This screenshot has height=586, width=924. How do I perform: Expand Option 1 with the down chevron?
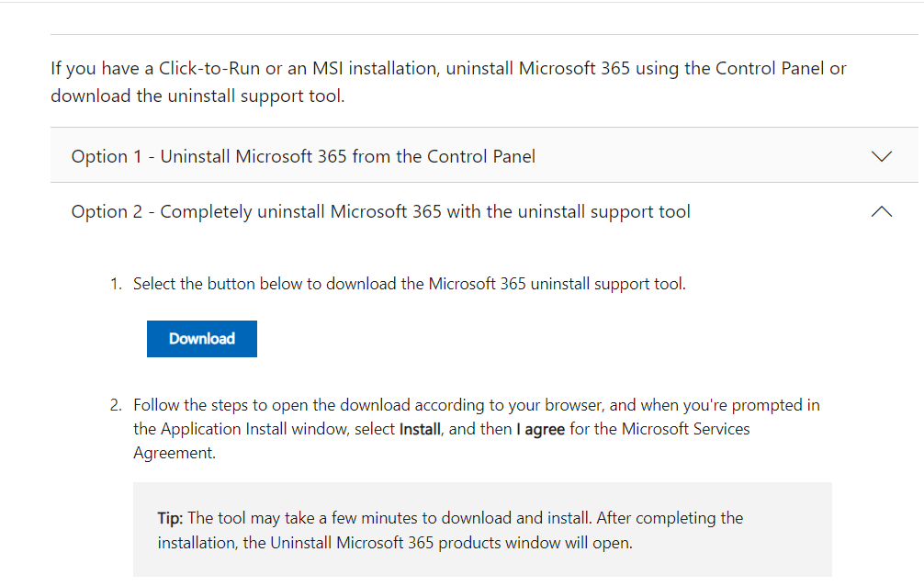[x=880, y=156]
